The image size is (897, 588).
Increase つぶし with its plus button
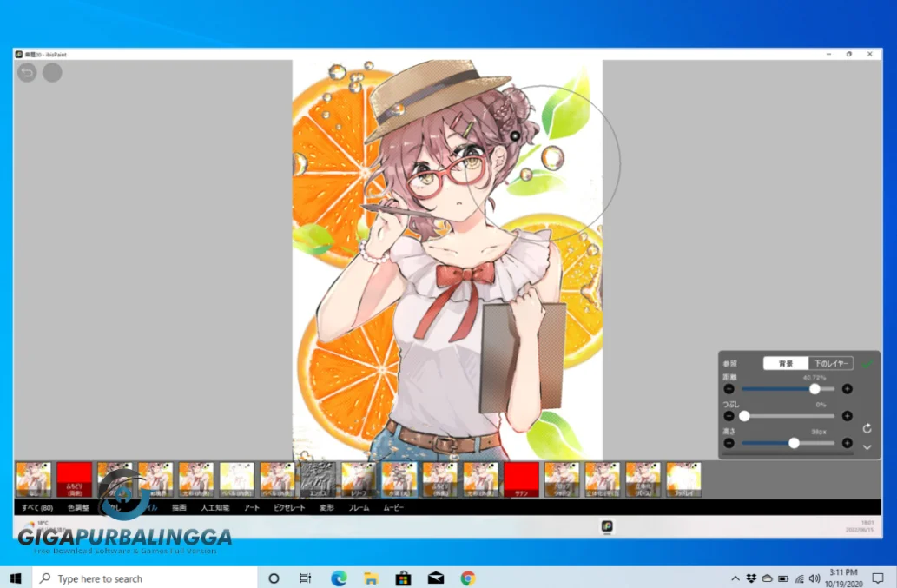(848, 416)
